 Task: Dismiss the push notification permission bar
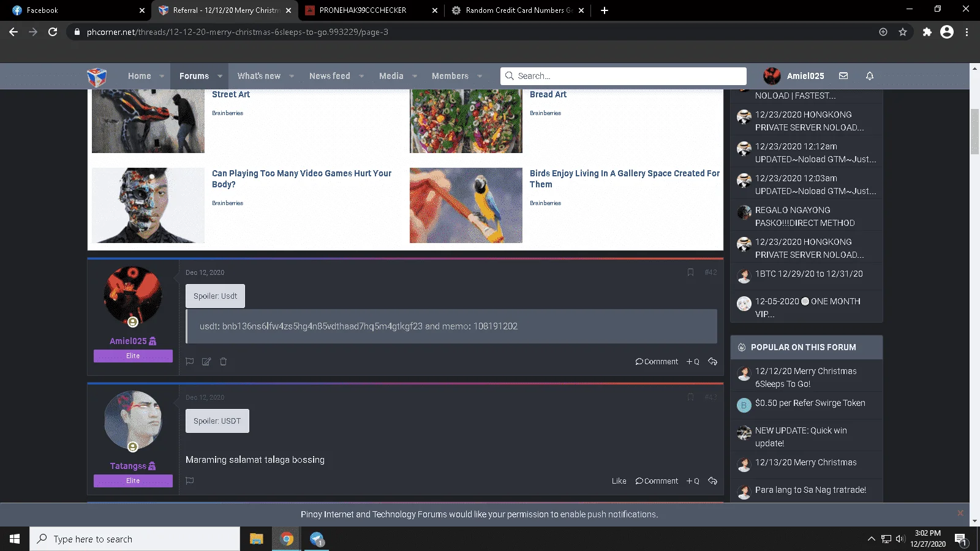[960, 513]
